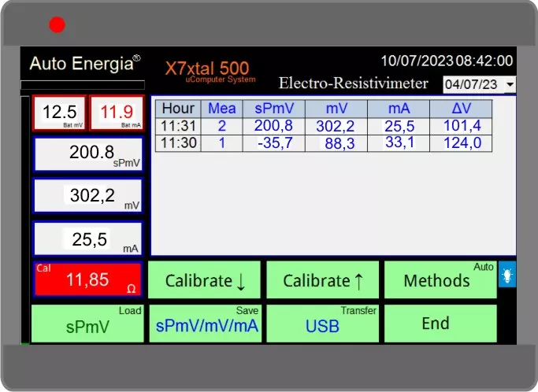
Task: Click the Load sPmV button
Action: coord(87,324)
